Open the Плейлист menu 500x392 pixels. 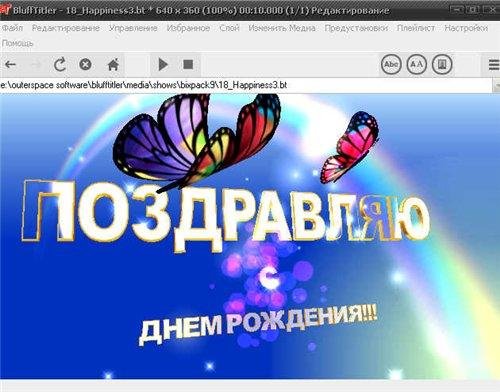416,28
